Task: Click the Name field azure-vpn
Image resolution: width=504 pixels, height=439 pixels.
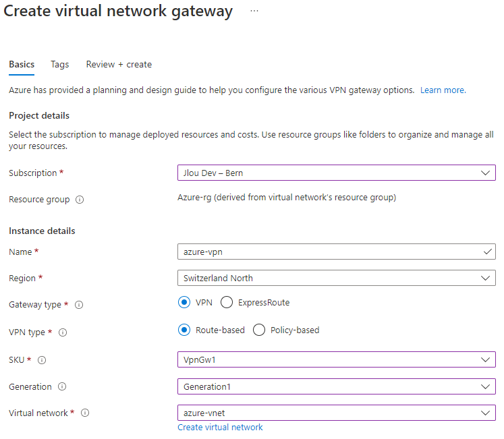Action: coord(337,252)
